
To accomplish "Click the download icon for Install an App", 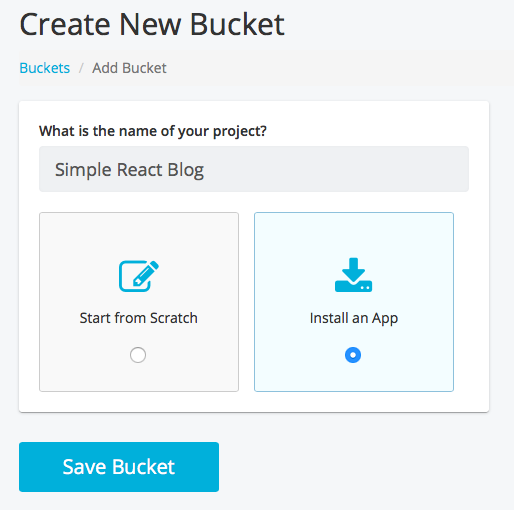I will pyautogui.click(x=353, y=275).
